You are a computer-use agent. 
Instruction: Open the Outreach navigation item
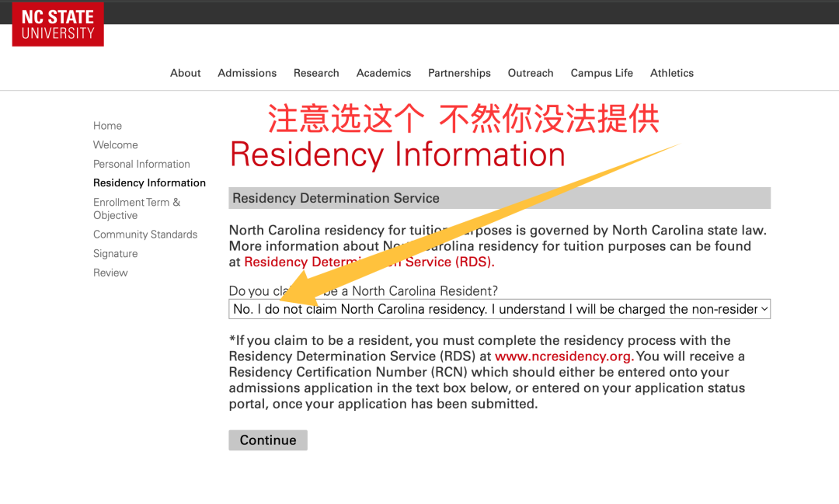(531, 73)
